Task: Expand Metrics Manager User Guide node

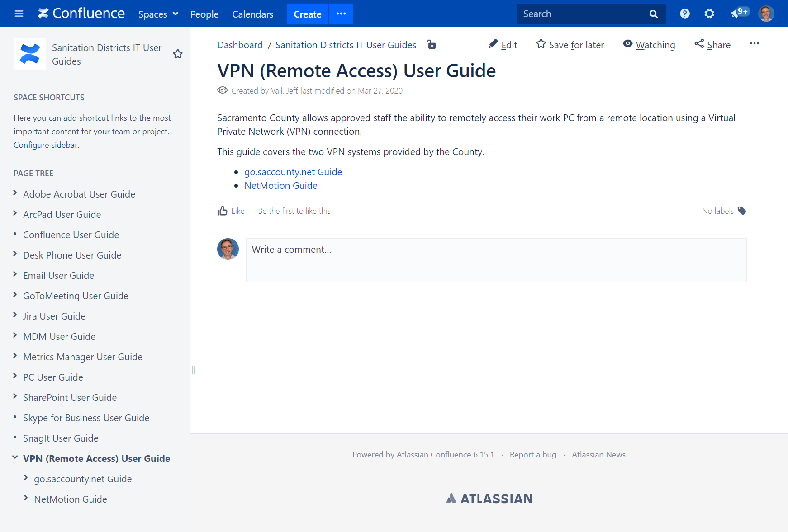Action: (15, 356)
